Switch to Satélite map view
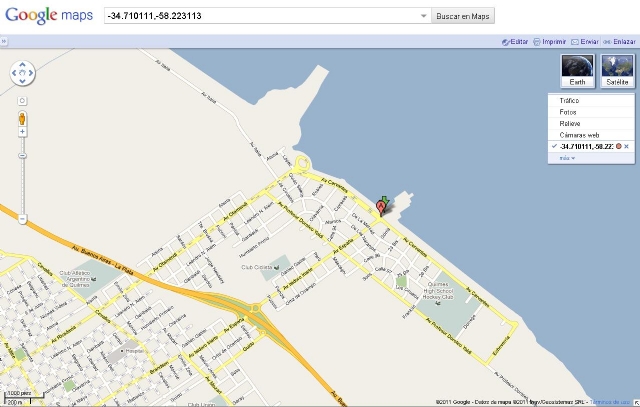 617,71
